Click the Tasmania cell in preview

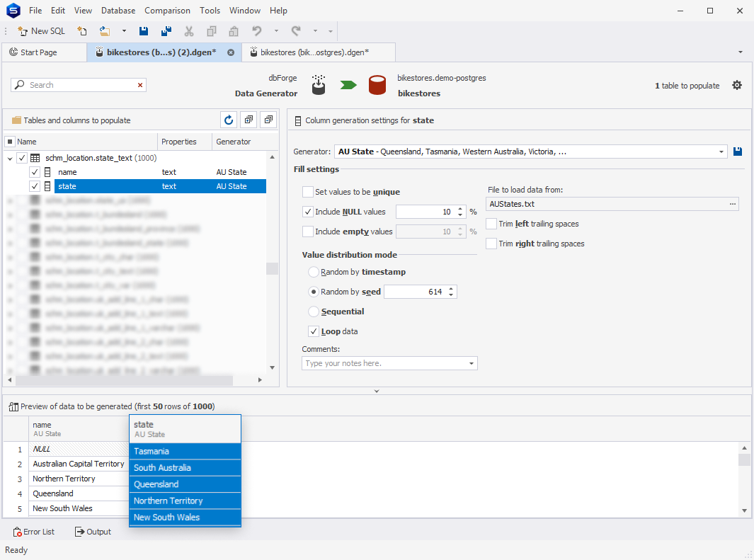(x=185, y=452)
